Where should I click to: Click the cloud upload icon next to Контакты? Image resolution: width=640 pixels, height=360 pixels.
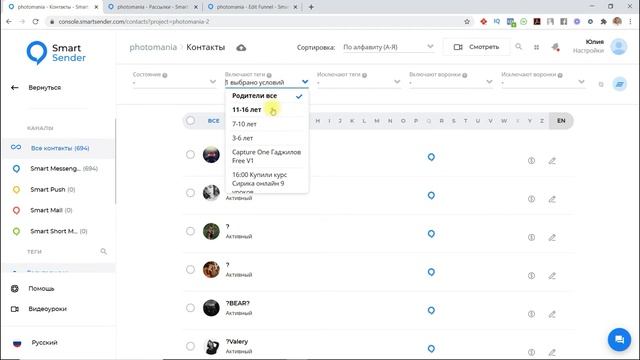[x=241, y=48]
